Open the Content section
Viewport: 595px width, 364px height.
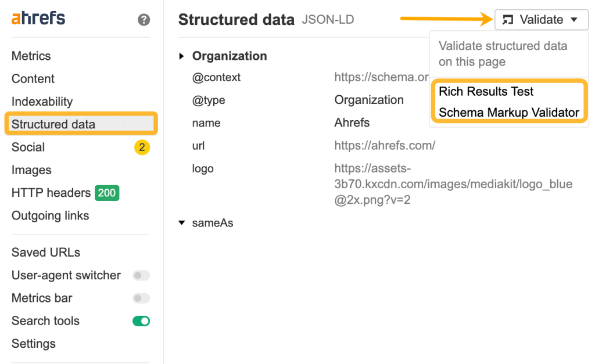point(33,78)
